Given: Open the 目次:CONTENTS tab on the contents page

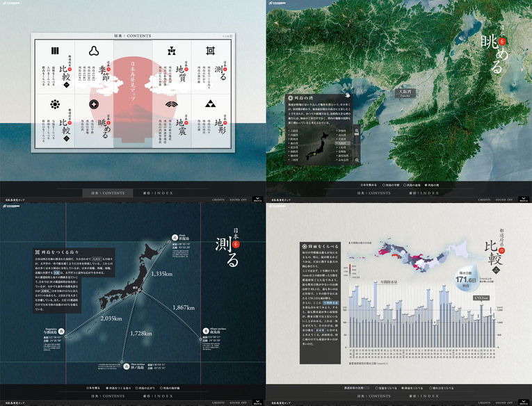Looking at the screenshot, I should [x=104, y=192].
